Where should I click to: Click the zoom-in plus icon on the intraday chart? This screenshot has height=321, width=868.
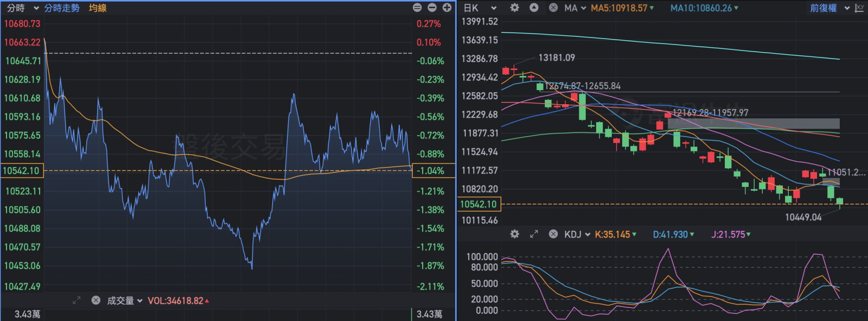447,8
